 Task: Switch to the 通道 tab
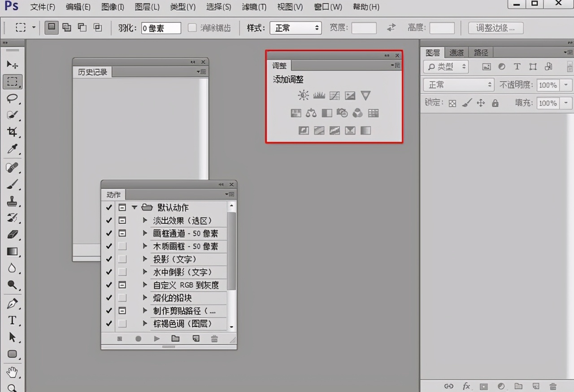457,52
